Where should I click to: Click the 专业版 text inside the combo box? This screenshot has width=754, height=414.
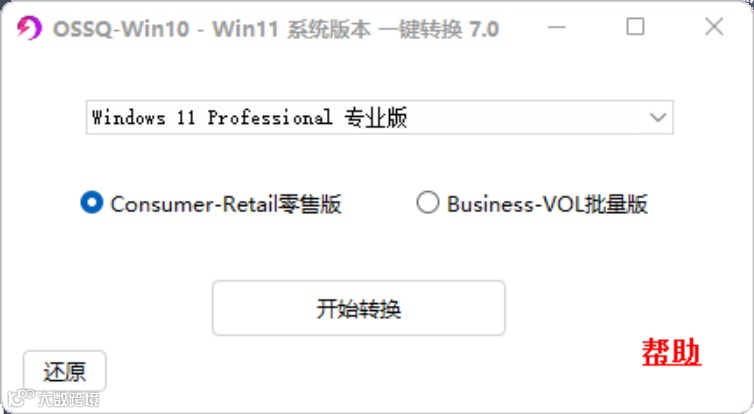click(376, 117)
